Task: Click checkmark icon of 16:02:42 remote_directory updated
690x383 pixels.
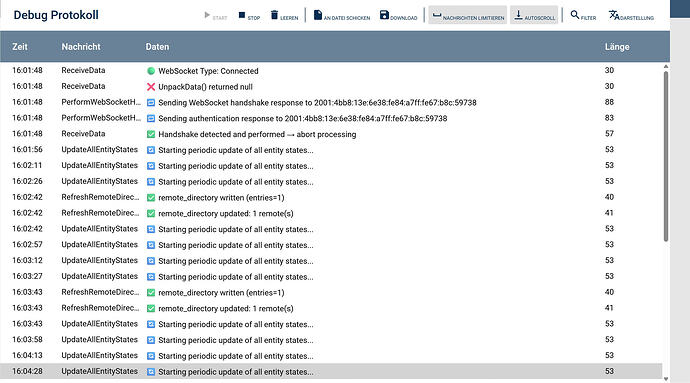Action: (x=151, y=214)
